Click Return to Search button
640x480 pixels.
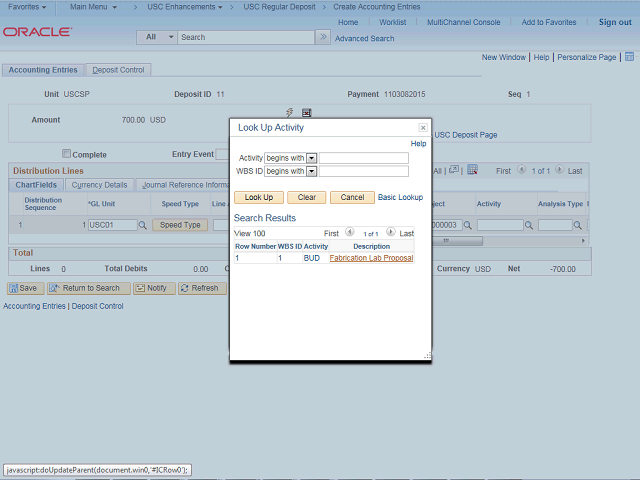[89, 288]
